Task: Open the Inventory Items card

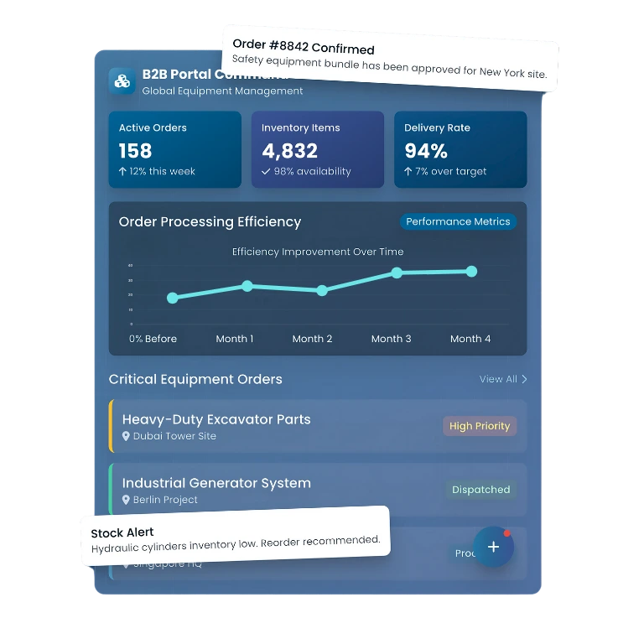Action: 318,149
